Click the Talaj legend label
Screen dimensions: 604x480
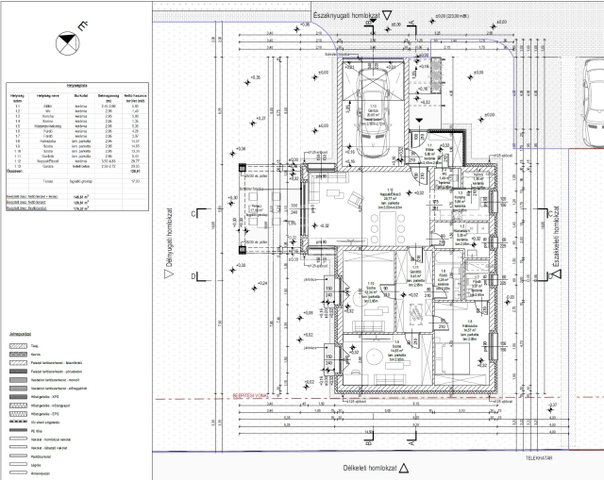[x=34, y=346]
